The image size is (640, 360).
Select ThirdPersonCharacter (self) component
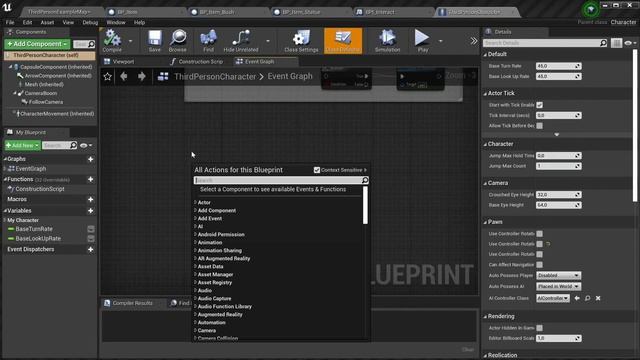pos(49,55)
